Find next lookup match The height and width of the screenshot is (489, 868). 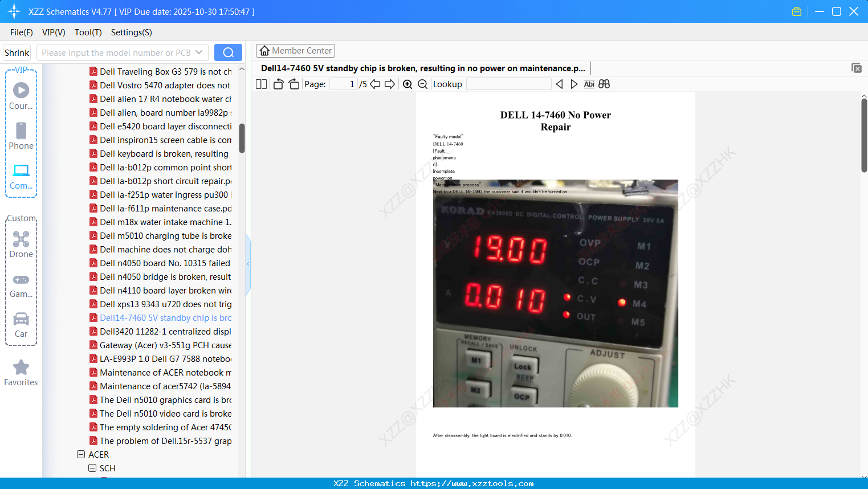[574, 84]
